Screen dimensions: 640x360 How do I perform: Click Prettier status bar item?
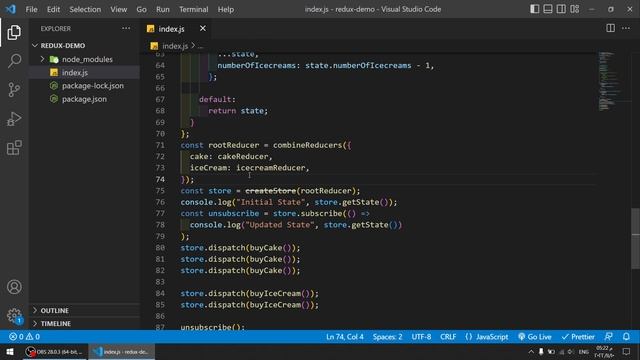[578, 337]
